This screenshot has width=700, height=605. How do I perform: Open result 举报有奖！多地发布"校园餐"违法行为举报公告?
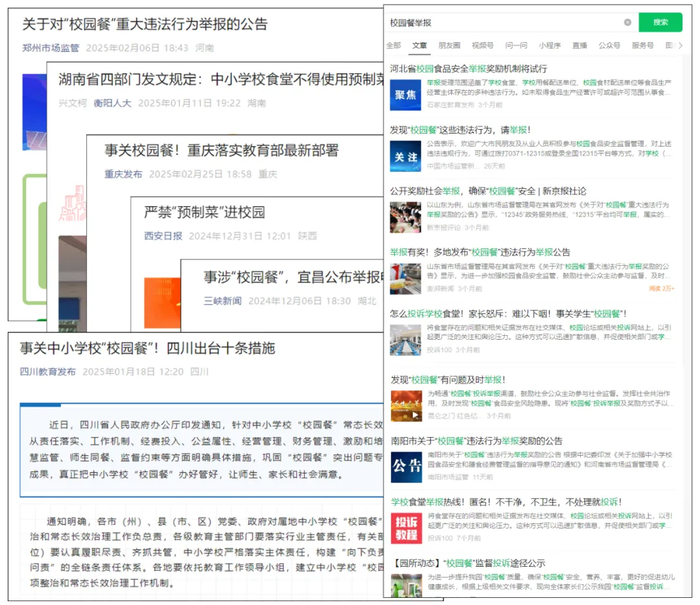pyautogui.click(x=480, y=252)
